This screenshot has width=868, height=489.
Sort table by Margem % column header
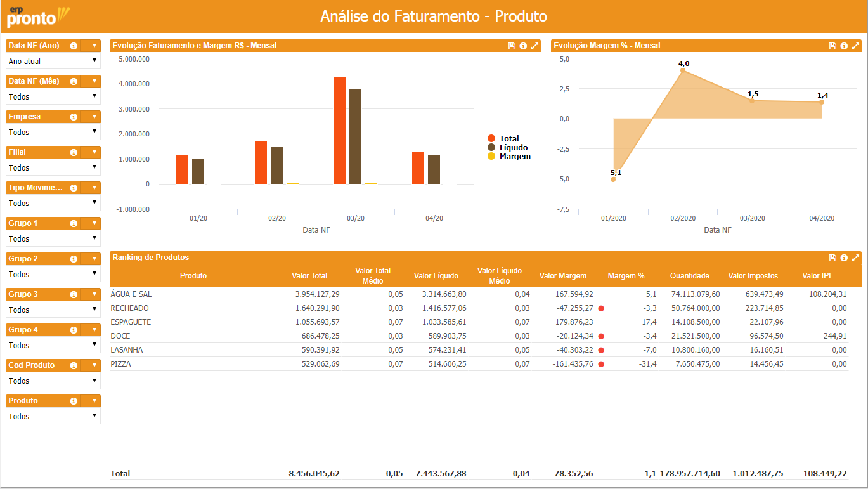pyautogui.click(x=625, y=276)
